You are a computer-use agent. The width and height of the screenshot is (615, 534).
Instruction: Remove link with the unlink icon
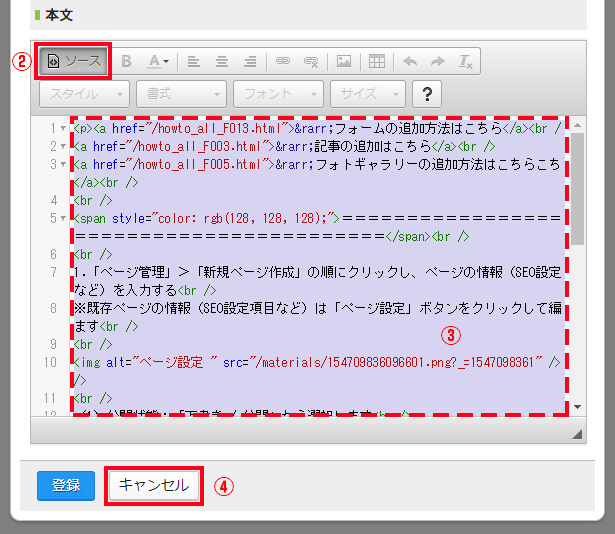pyautogui.click(x=311, y=61)
